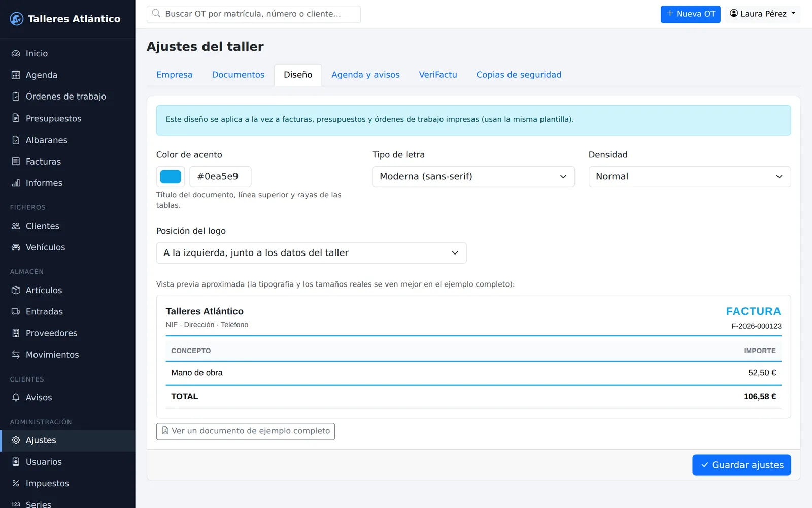Click the Usuarios badge icon
Screen dimensions: 812x508
(x=16, y=462)
